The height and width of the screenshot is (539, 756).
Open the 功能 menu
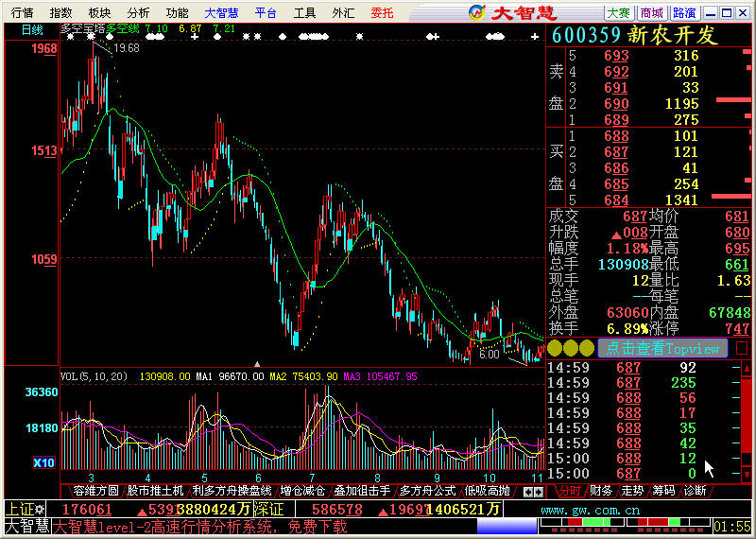(177, 13)
